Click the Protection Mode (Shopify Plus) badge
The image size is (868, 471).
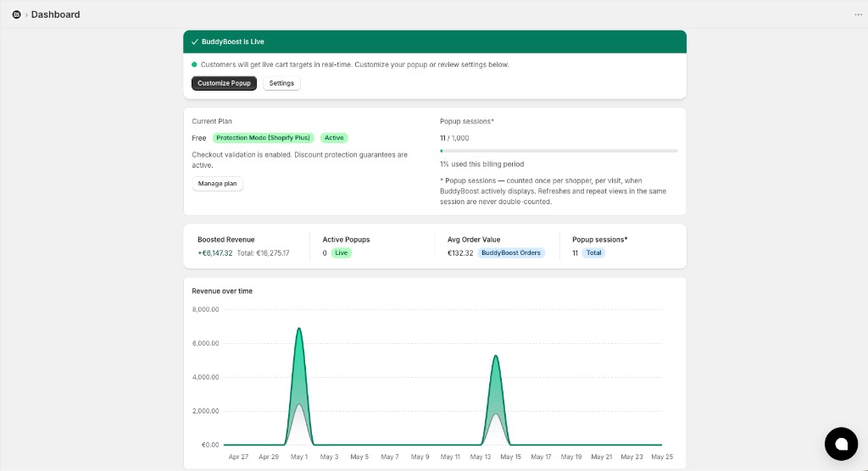pos(263,138)
